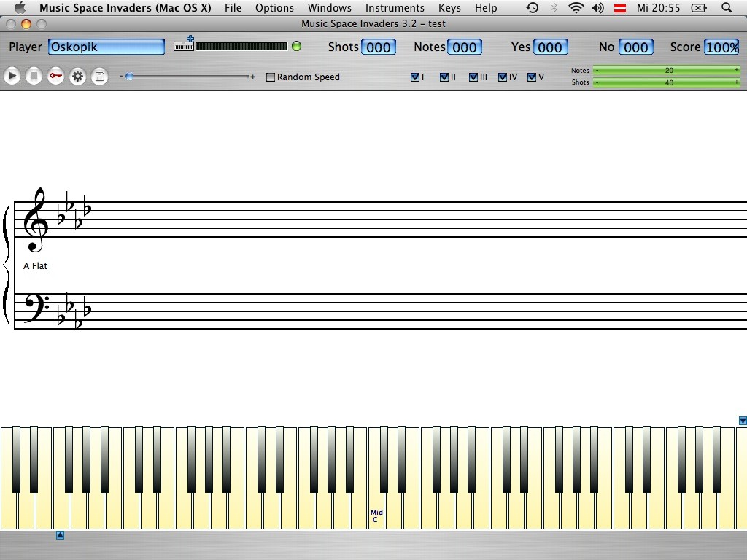Image resolution: width=747 pixels, height=560 pixels.
Task: Click the Player name field Oskopik
Action: [x=107, y=47]
